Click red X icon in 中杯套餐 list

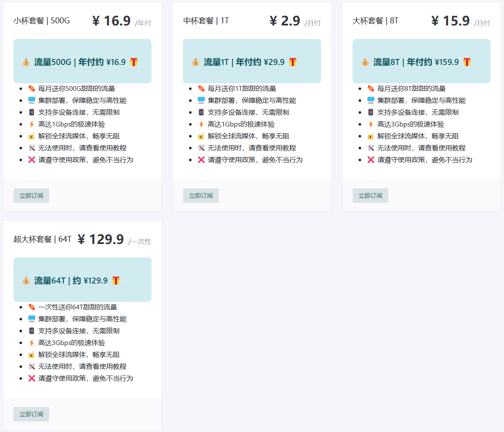pyautogui.click(x=201, y=160)
